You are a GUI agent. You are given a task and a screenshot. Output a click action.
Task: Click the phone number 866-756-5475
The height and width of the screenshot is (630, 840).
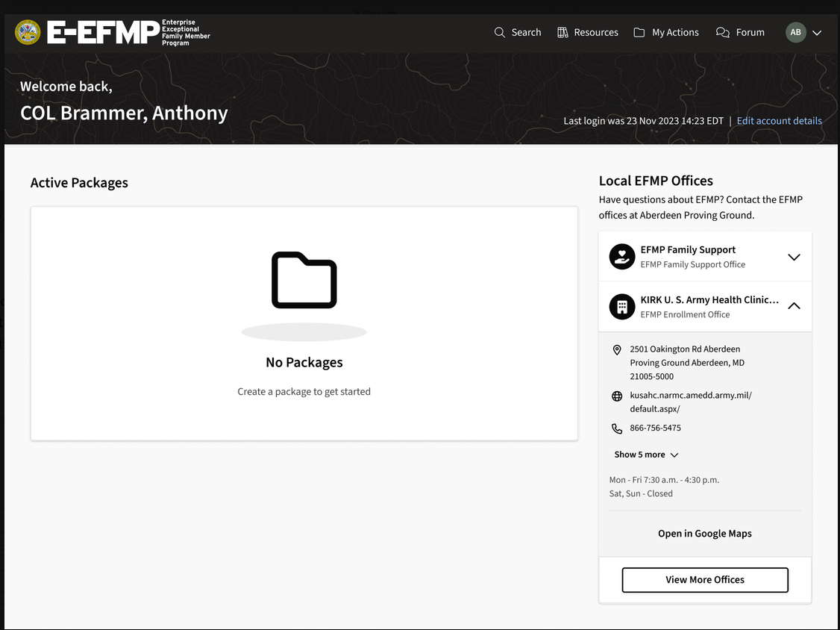tap(655, 428)
